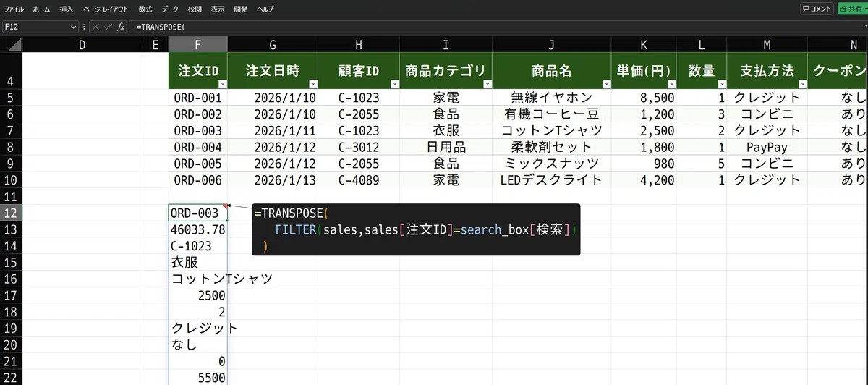Select row header 12
868x385 pixels.
[11, 213]
